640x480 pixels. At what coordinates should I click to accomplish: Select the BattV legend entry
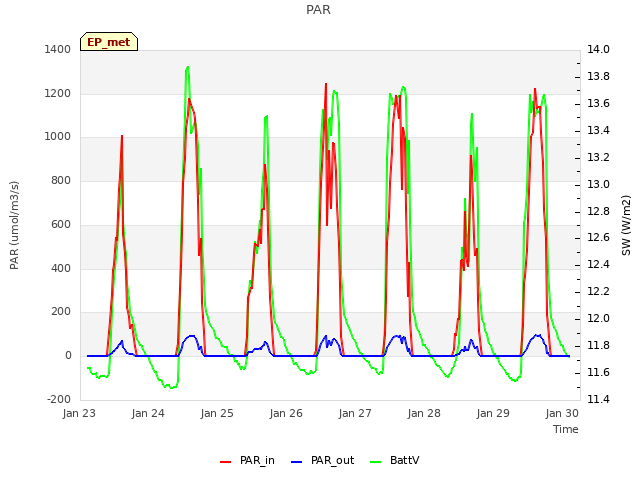click(x=394, y=460)
